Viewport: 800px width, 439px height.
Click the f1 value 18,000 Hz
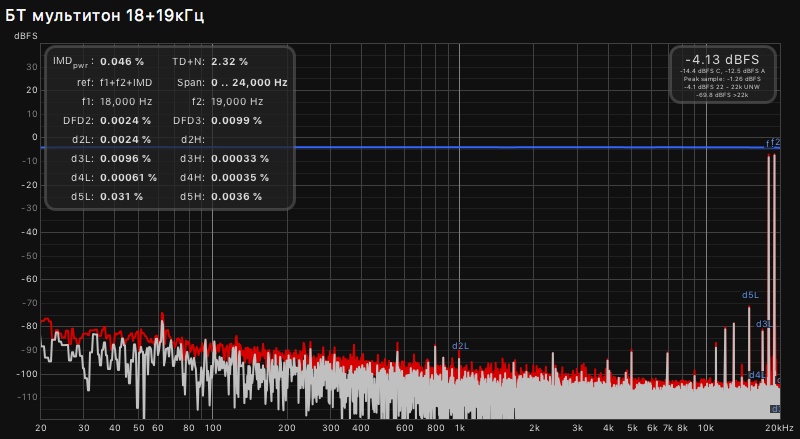[x=126, y=102]
